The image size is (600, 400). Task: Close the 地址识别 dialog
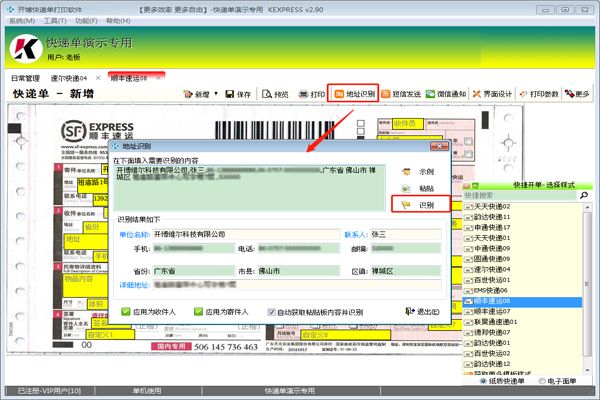439,146
